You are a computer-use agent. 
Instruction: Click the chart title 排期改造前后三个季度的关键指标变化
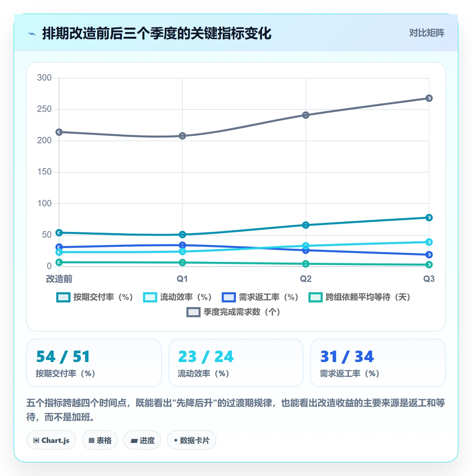point(157,34)
